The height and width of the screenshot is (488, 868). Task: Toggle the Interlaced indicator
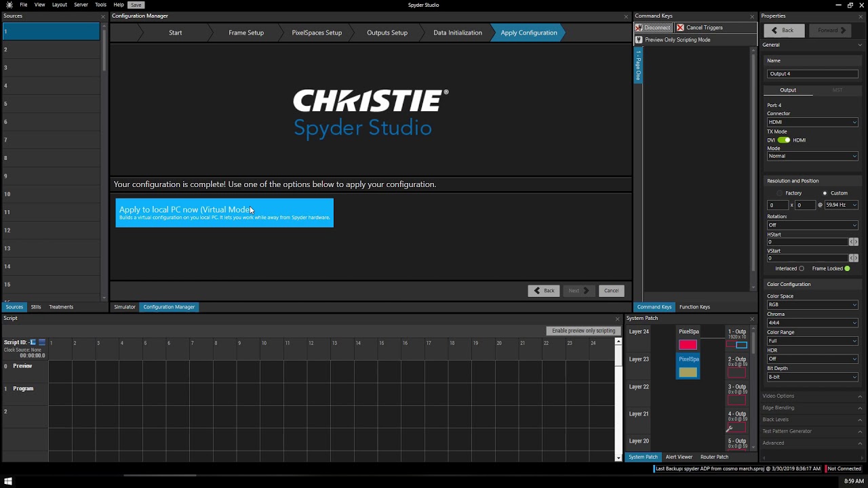click(802, 268)
